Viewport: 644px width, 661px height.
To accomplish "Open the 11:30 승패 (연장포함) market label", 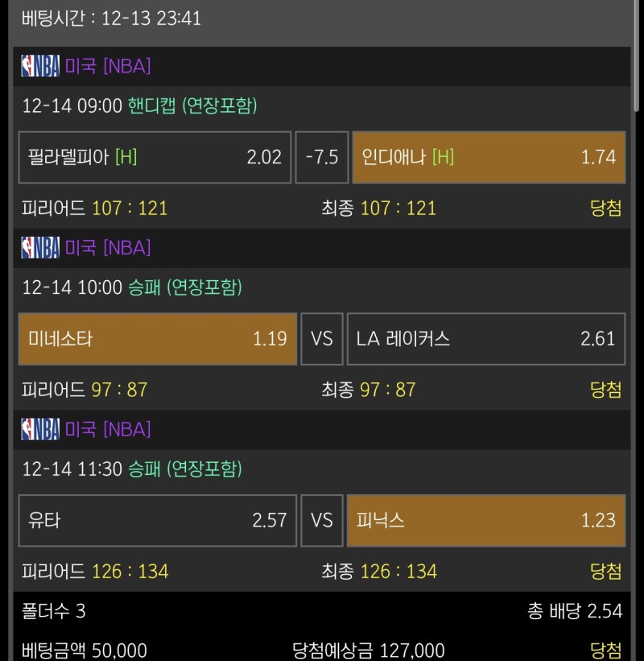I will 184,469.
